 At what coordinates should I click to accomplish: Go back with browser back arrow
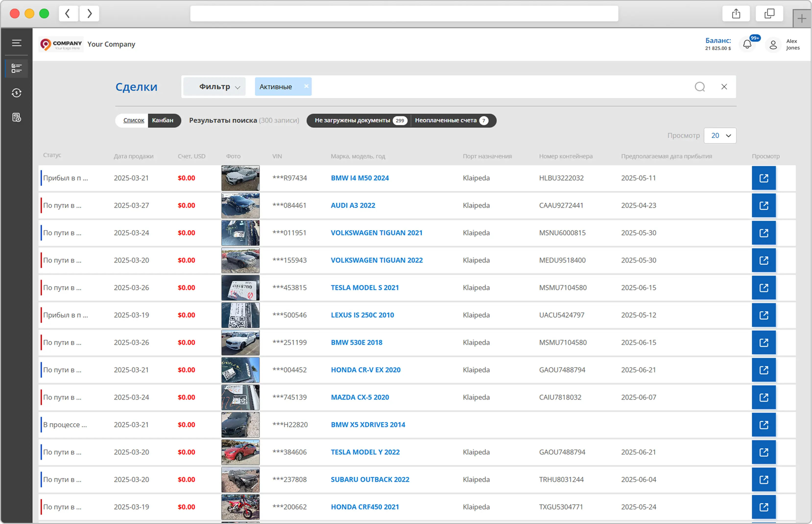[x=68, y=14]
